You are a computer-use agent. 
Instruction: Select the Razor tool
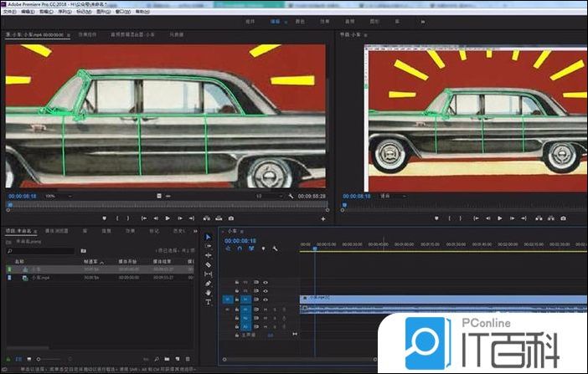coord(209,264)
